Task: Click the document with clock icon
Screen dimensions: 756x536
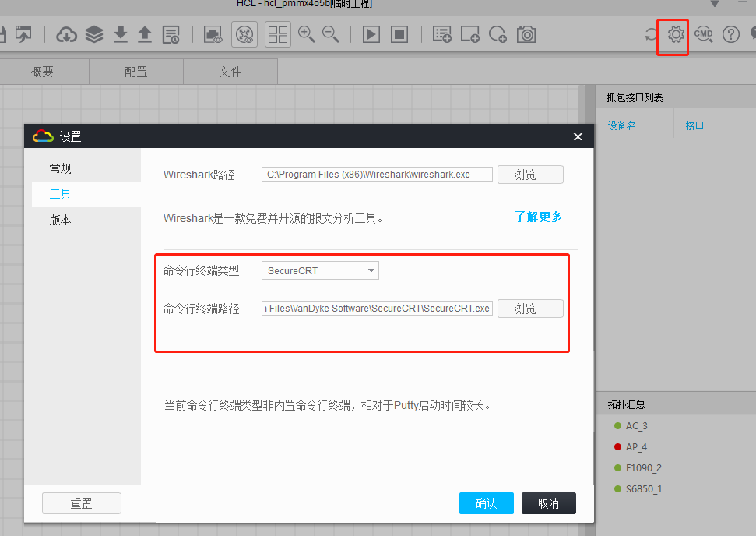Action: tap(171, 35)
